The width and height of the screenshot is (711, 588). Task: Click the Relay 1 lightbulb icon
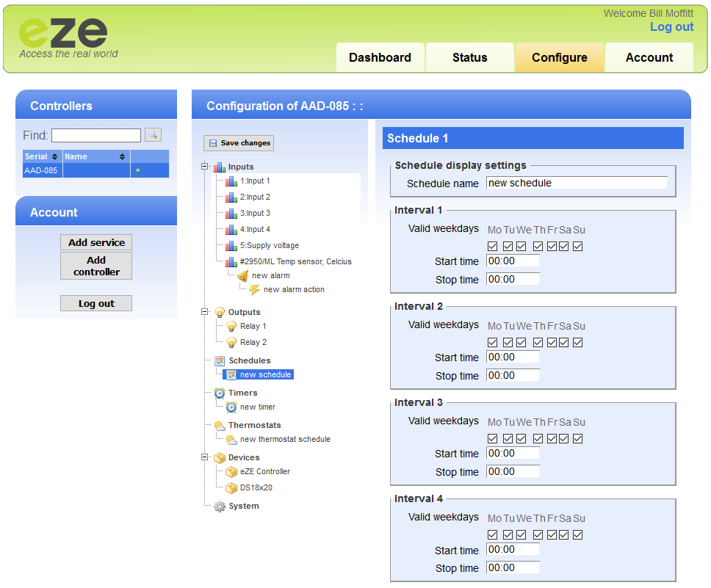(x=231, y=327)
